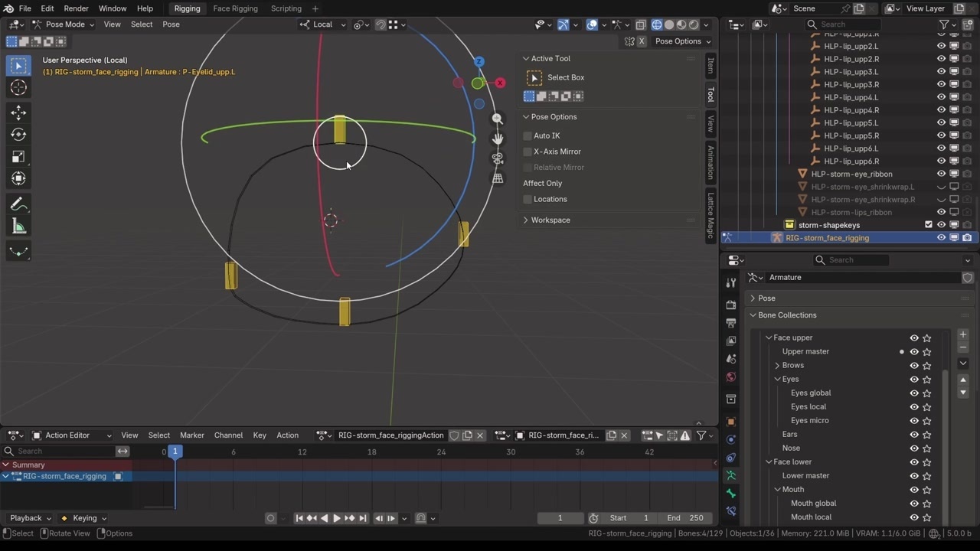
Task: Activate the Scale tool
Action: [18, 157]
